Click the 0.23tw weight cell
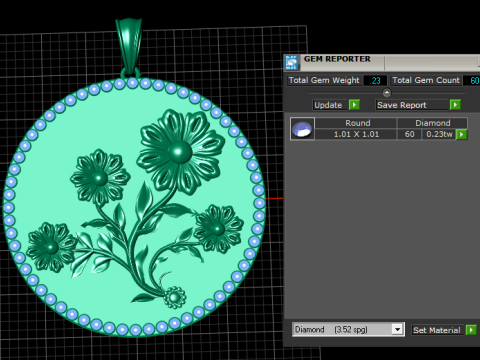The image size is (480, 360). pyautogui.click(x=439, y=134)
